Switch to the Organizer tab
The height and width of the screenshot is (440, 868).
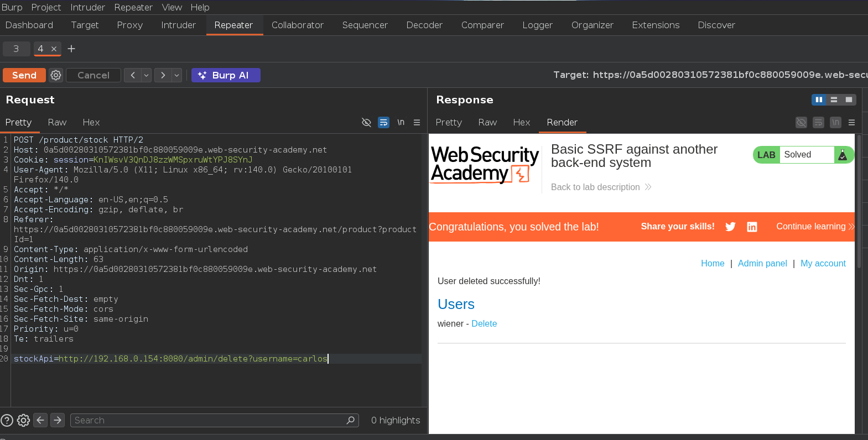coord(592,25)
